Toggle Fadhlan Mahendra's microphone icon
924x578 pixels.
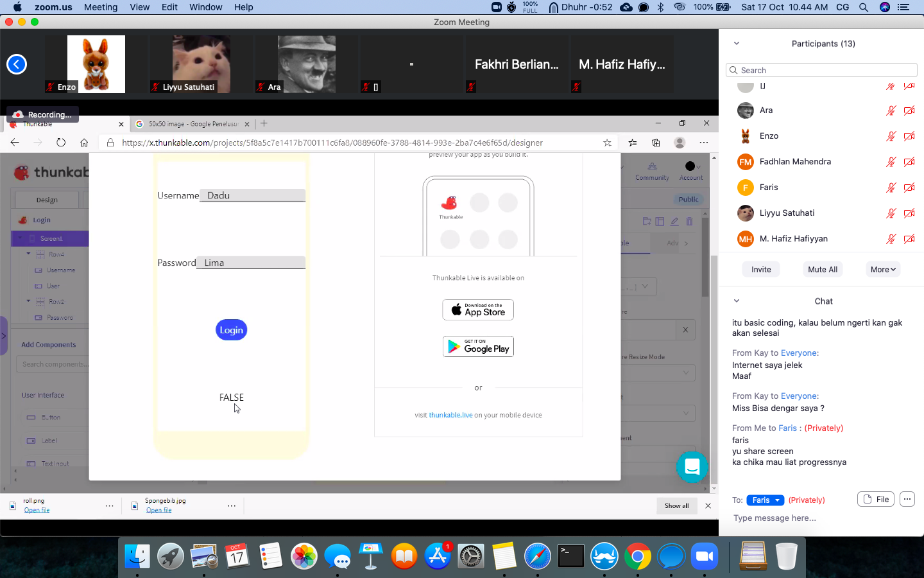(891, 162)
